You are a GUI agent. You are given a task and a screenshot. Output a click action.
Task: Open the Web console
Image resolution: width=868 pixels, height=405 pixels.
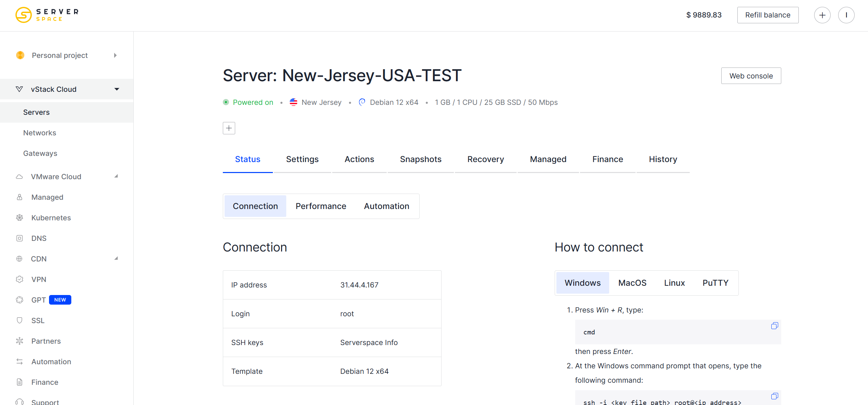coord(751,76)
